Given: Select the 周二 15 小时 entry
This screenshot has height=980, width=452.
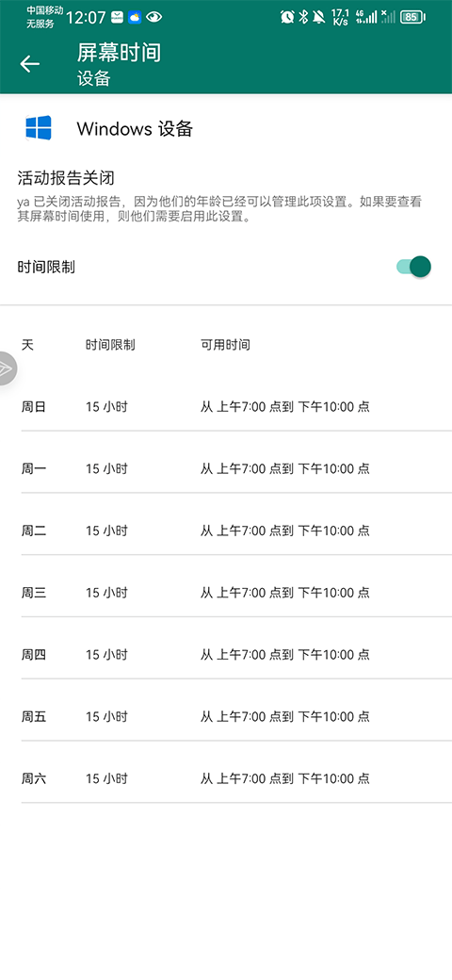Looking at the screenshot, I should point(106,531).
